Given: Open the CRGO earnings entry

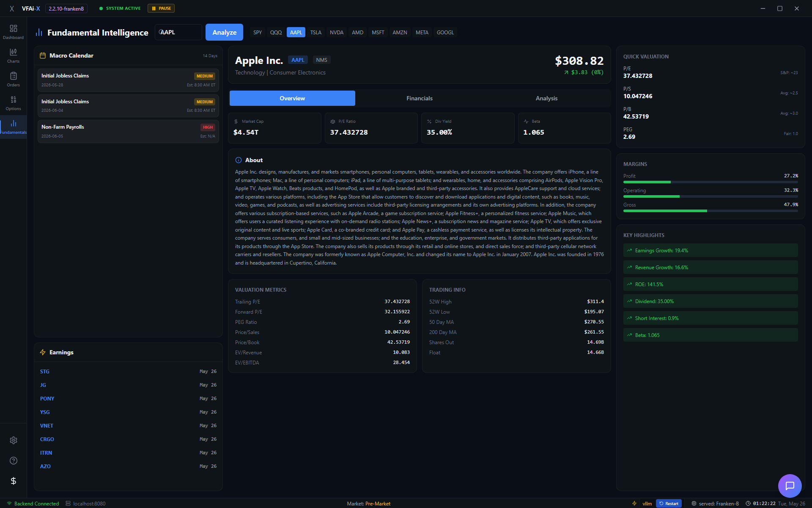Looking at the screenshot, I should point(128,439).
